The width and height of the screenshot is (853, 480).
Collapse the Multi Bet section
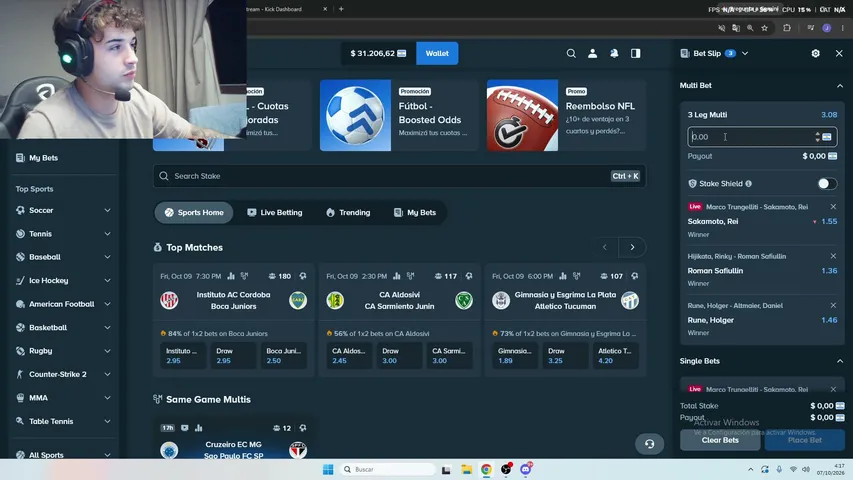(x=839, y=85)
